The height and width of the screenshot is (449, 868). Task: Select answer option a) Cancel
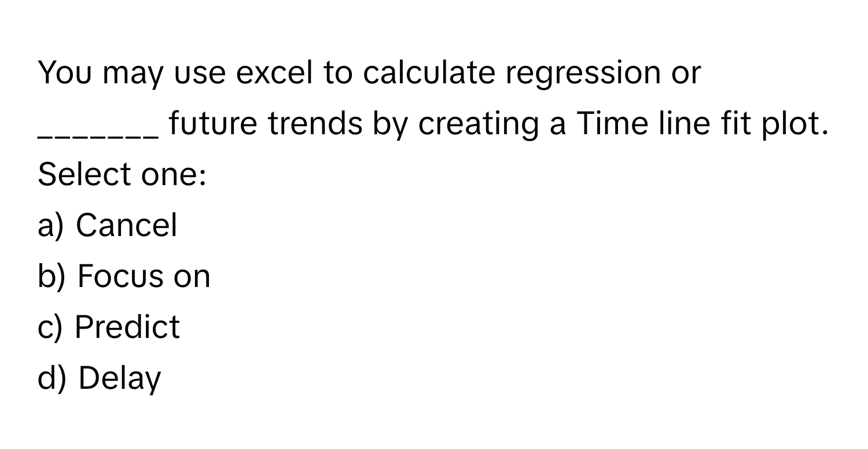[x=107, y=226]
